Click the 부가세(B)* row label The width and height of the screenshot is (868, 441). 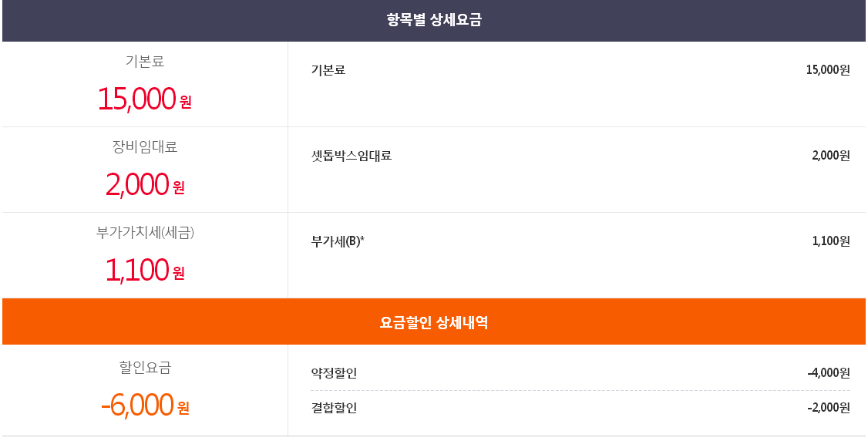[338, 241]
